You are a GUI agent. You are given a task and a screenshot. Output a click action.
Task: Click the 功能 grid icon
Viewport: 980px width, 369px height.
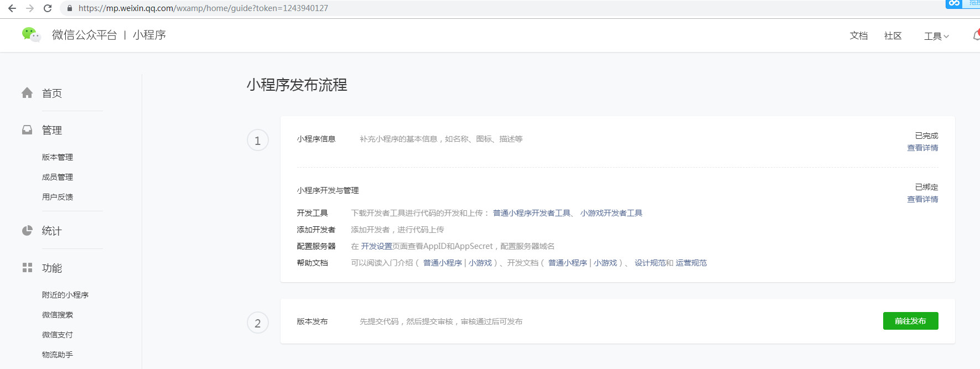[x=27, y=268]
